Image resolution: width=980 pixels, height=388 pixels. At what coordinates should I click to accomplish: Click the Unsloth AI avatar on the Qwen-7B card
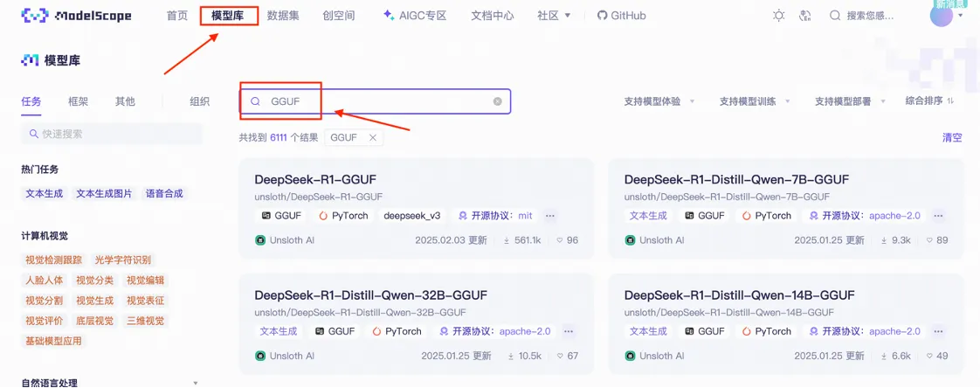tap(630, 240)
